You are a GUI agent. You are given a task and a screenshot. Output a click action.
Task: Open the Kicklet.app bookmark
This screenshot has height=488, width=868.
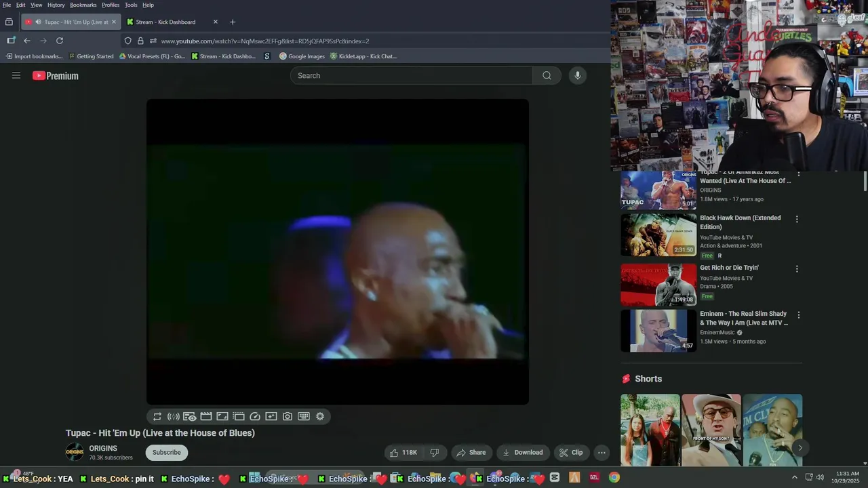(363, 56)
